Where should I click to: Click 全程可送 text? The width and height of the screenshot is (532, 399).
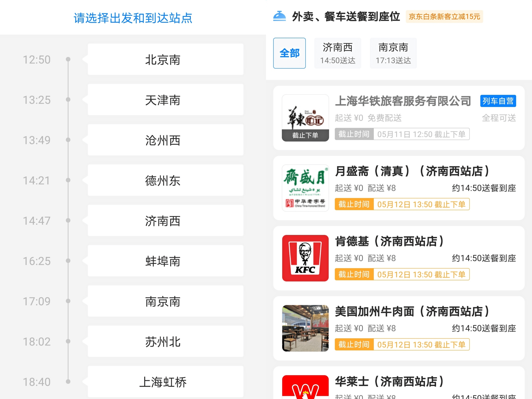click(x=499, y=118)
